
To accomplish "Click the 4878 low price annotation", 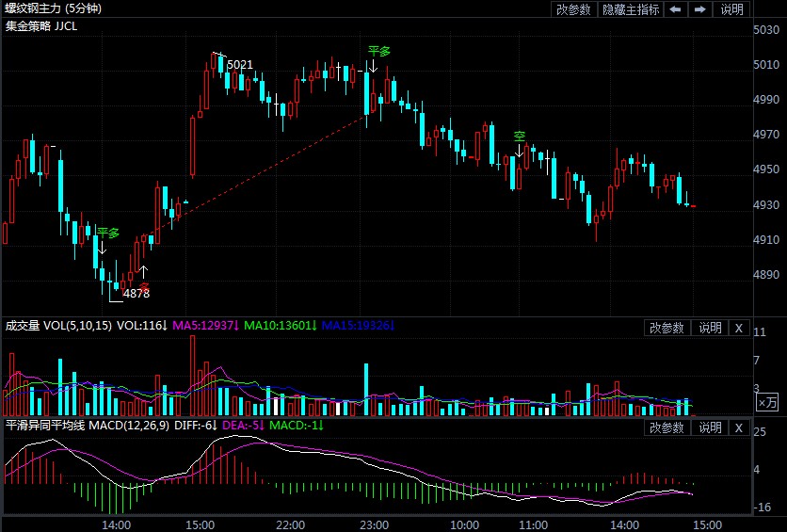I will point(137,294).
